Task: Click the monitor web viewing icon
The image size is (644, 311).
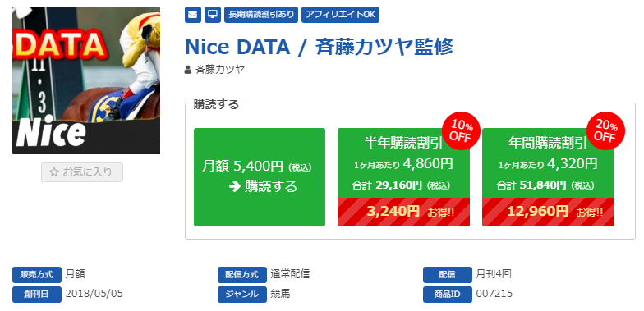Action: (212, 15)
